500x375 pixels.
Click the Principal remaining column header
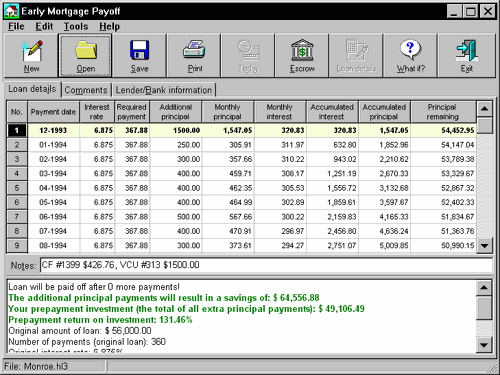point(443,112)
